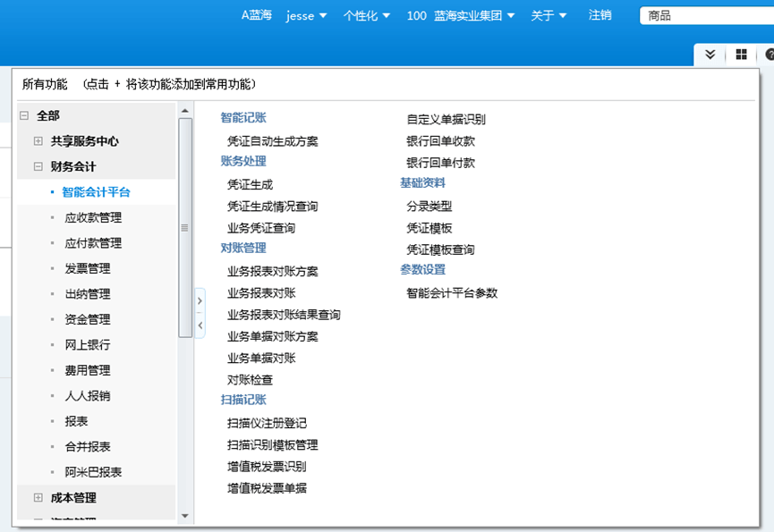Open 银行回单收款 function
This screenshot has width=774, height=532.
(440, 141)
